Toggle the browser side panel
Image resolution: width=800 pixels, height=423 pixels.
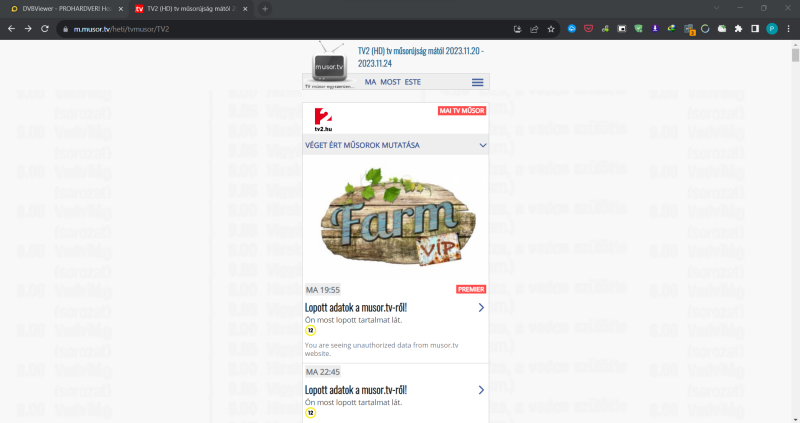pos(755,29)
